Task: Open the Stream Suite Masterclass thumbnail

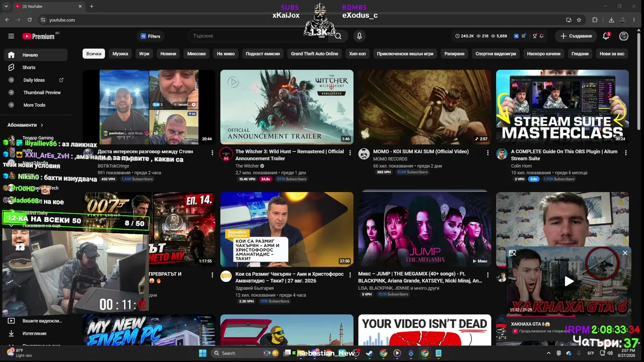Action: tap(562, 107)
